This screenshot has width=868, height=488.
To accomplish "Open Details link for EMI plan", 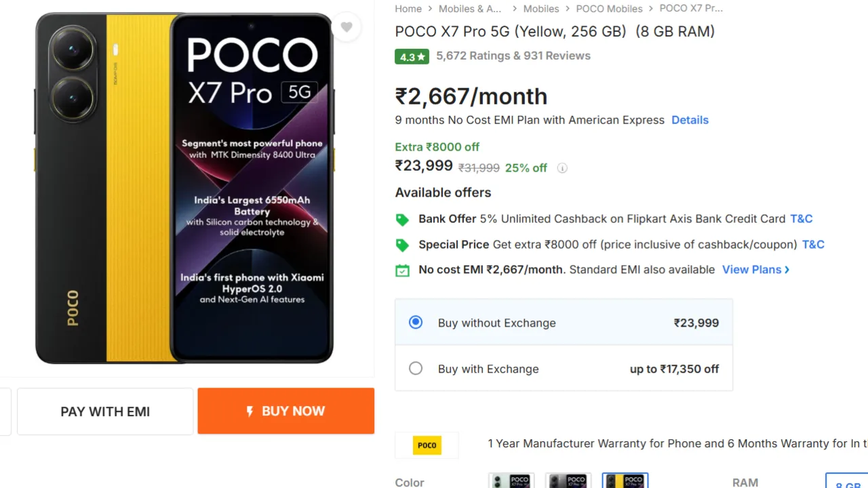I will coord(690,120).
